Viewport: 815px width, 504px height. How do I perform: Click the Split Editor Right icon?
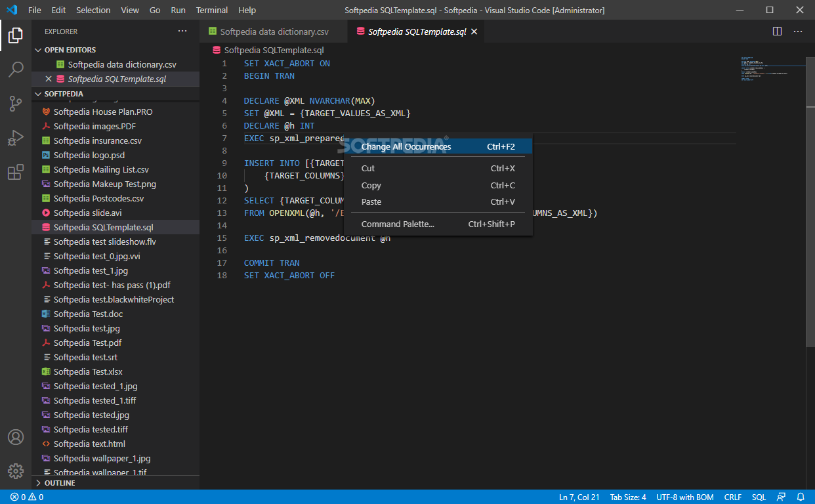pyautogui.click(x=777, y=31)
